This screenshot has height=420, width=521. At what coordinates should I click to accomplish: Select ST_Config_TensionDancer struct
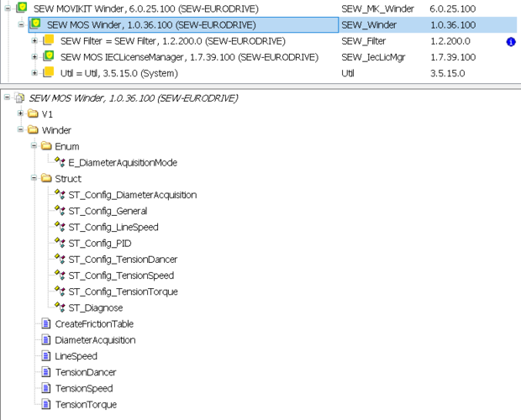123,260
